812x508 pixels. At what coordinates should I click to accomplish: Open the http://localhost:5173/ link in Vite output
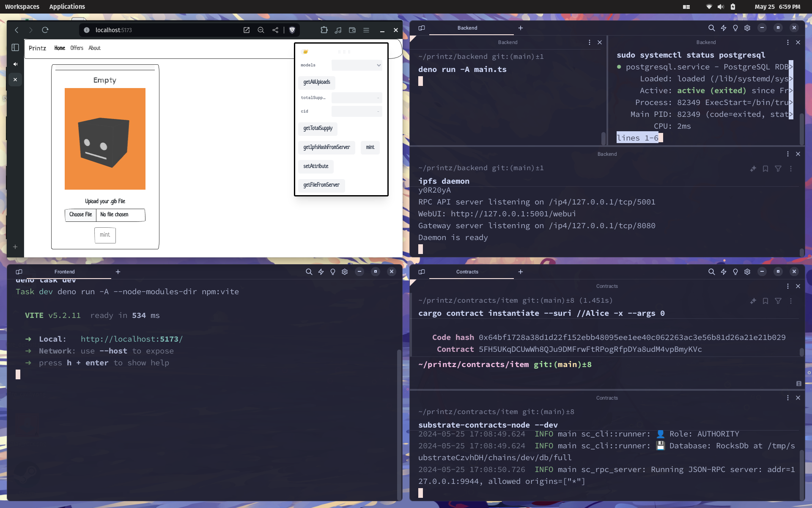(x=132, y=339)
